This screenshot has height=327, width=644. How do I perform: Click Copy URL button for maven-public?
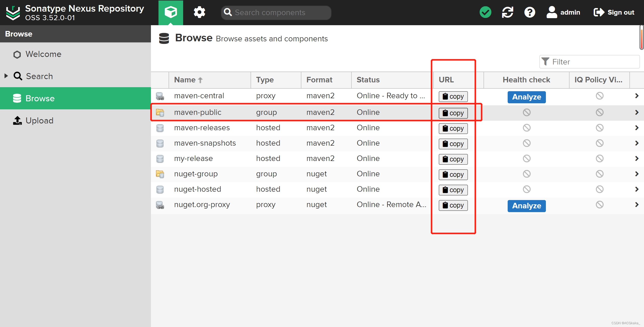tap(454, 113)
